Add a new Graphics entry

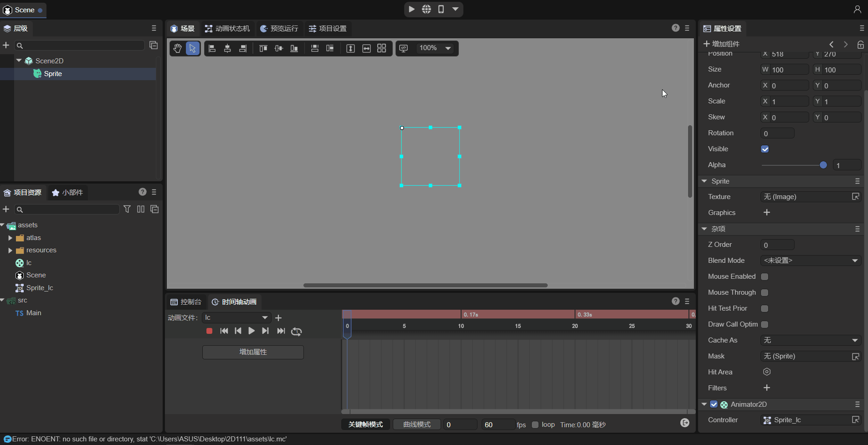click(x=767, y=213)
